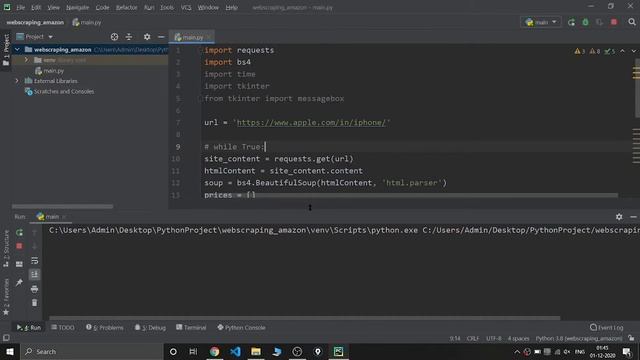Open the main run configuration dropdown
The image size is (640, 360).
click(x=541, y=22)
